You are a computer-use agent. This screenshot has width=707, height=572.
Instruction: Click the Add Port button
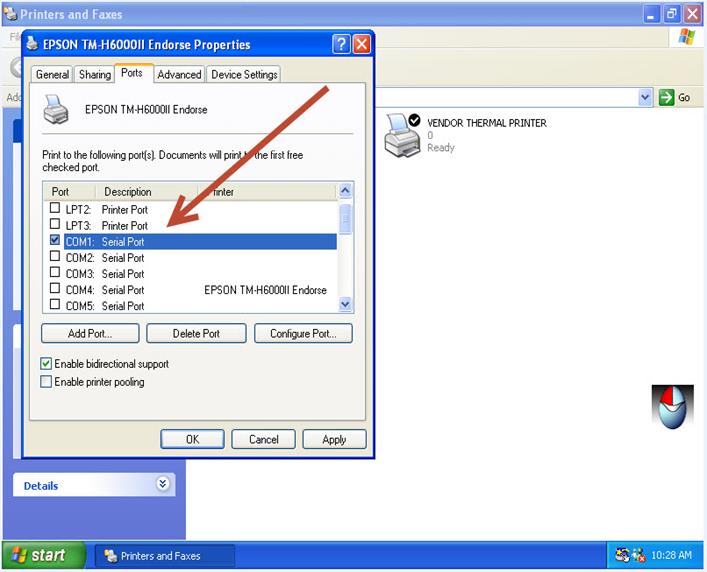pyautogui.click(x=90, y=334)
